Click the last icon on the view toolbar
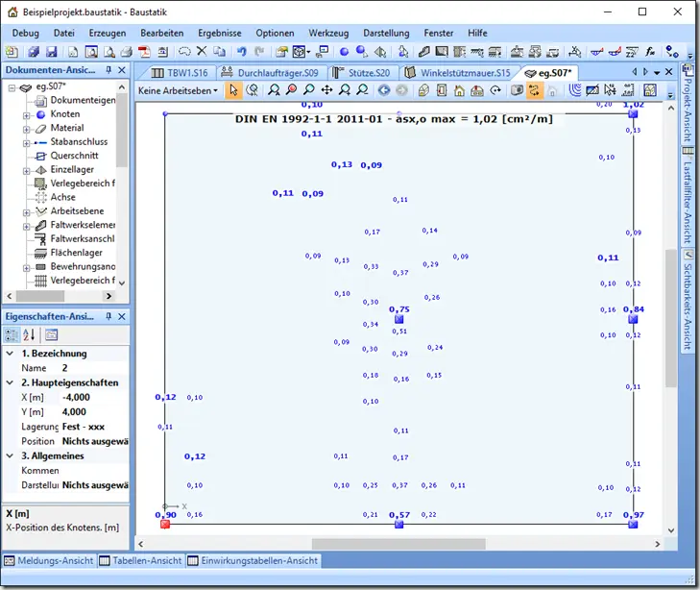This screenshot has width=700, height=590. click(650, 90)
